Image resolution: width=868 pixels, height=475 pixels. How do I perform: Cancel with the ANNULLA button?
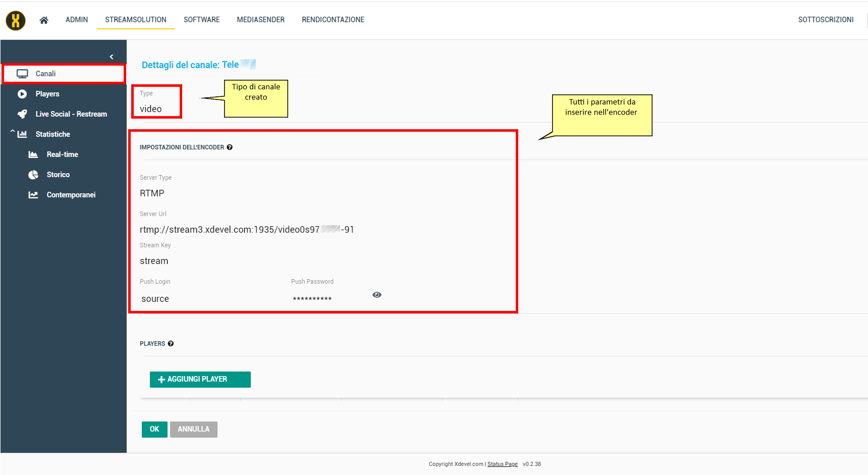point(194,430)
